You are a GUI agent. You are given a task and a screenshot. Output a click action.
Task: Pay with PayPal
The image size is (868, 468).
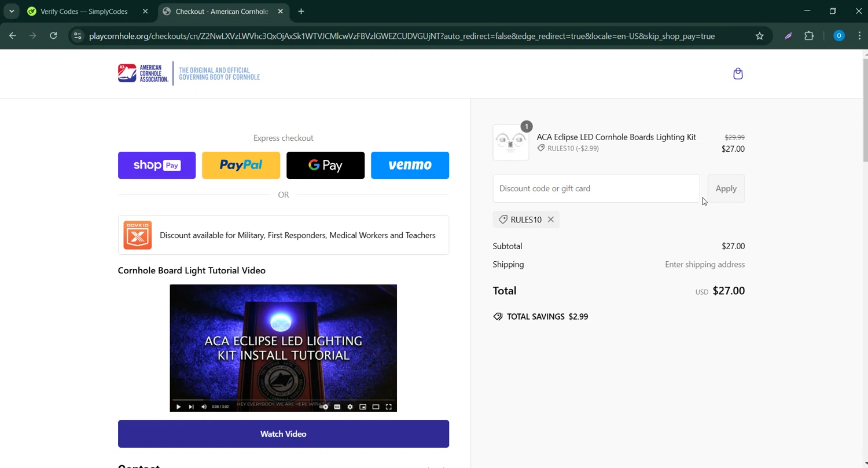[x=241, y=165]
